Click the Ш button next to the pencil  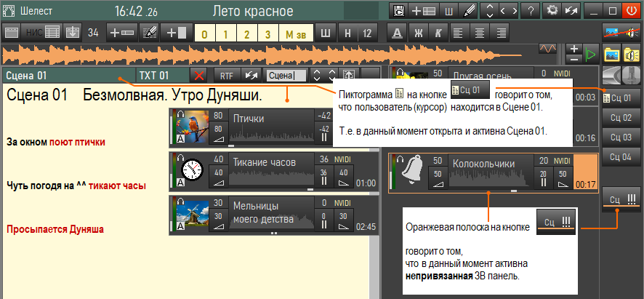click(x=448, y=11)
